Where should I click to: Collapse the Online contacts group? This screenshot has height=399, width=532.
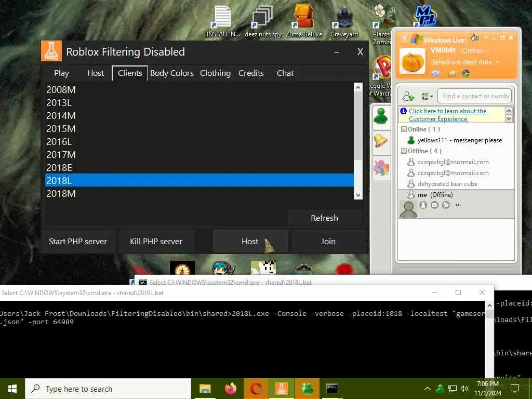pos(404,129)
